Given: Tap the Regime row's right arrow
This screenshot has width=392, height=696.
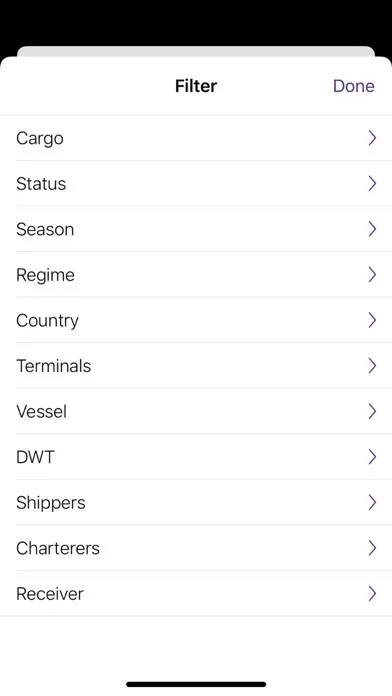Looking at the screenshot, I should coord(372,275).
